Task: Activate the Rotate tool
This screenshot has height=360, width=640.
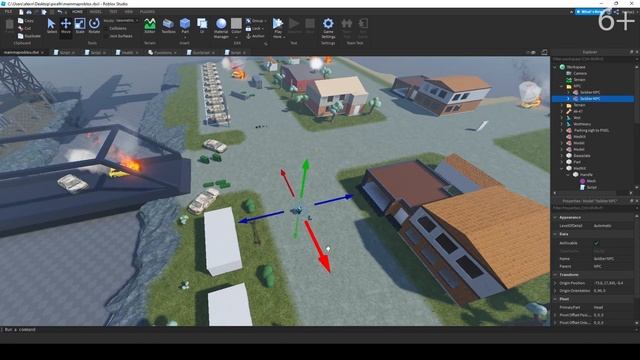Action: pos(94,26)
